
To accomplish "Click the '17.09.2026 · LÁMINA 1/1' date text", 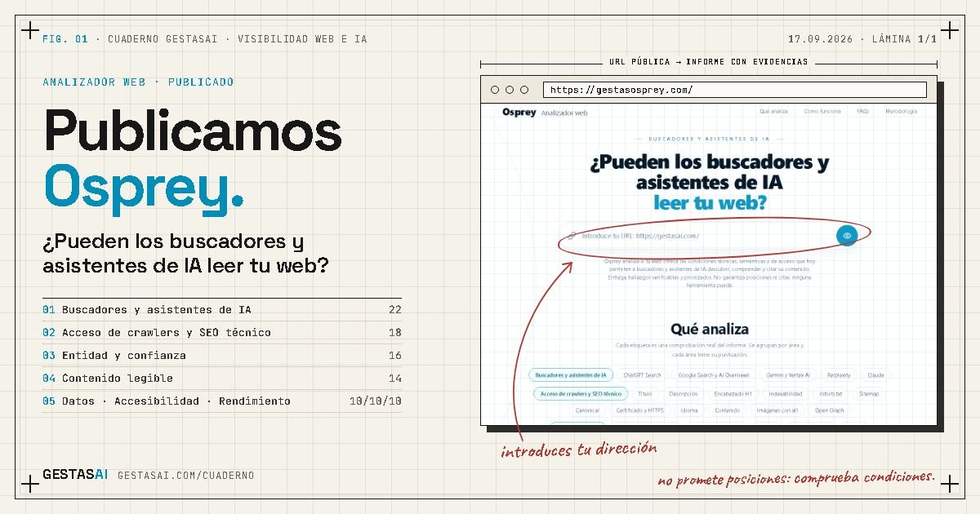I will point(862,39).
